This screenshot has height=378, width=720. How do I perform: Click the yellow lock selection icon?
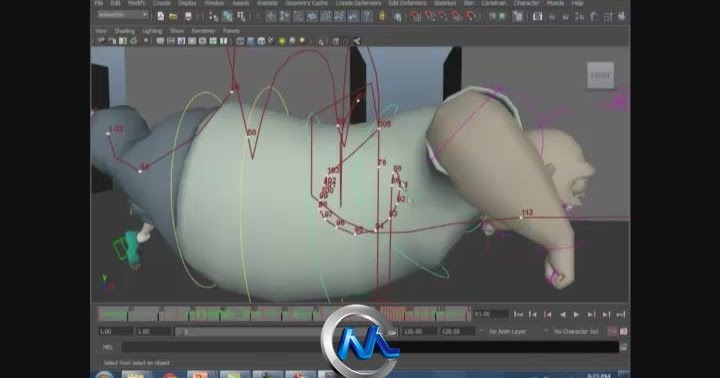[x=382, y=17]
